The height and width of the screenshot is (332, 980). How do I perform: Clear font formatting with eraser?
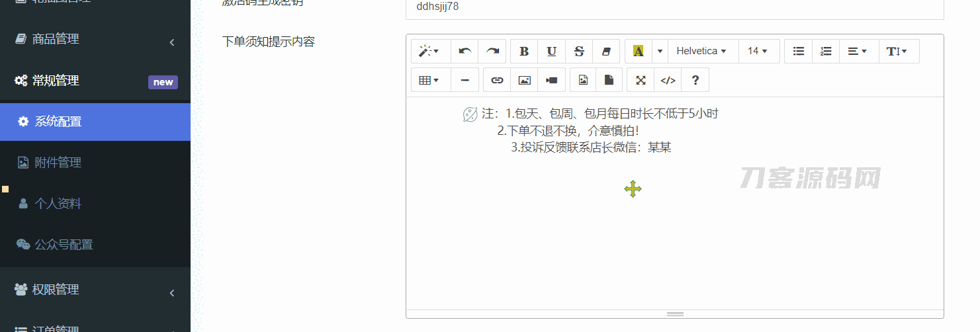pyautogui.click(x=606, y=51)
